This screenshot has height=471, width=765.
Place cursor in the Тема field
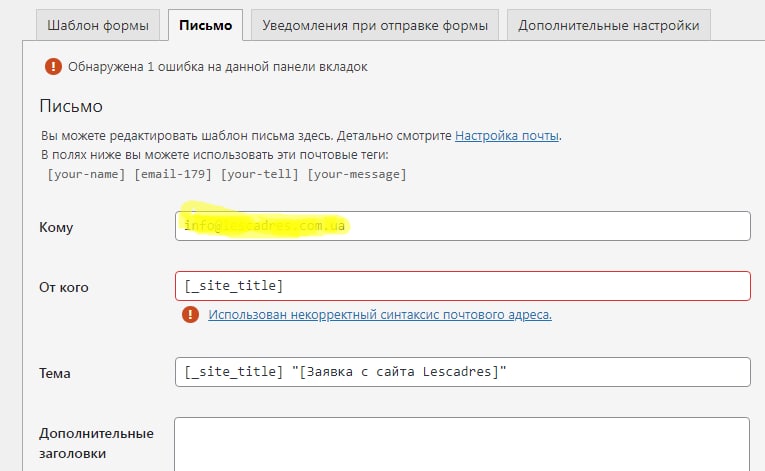click(x=462, y=373)
